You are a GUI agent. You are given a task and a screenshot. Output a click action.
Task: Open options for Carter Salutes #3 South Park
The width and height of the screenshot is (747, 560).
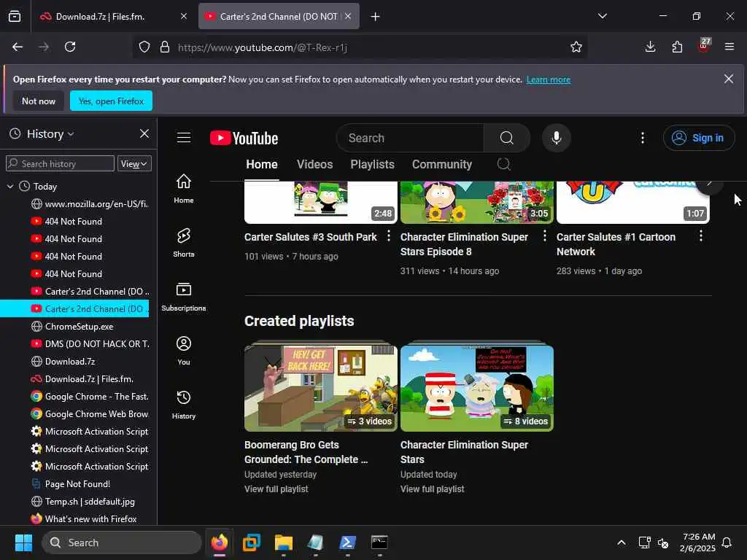pyautogui.click(x=389, y=236)
